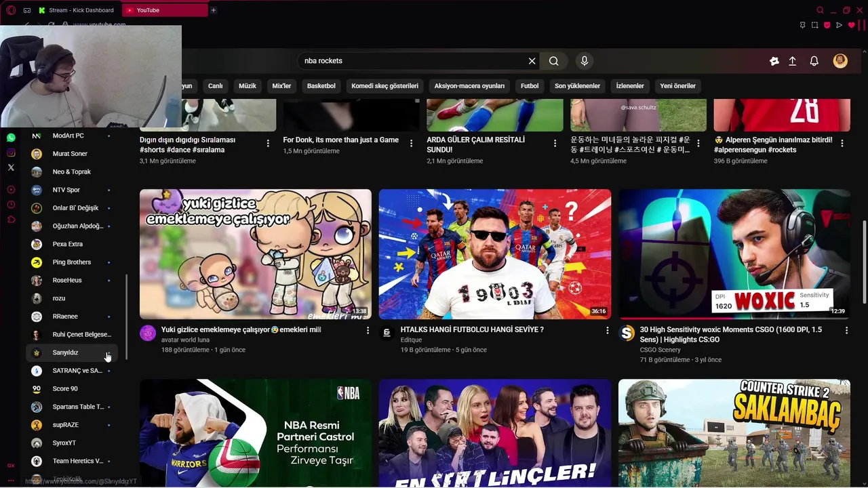Open RoseHeus channel

pyautogui.click(x=71, y=280)
